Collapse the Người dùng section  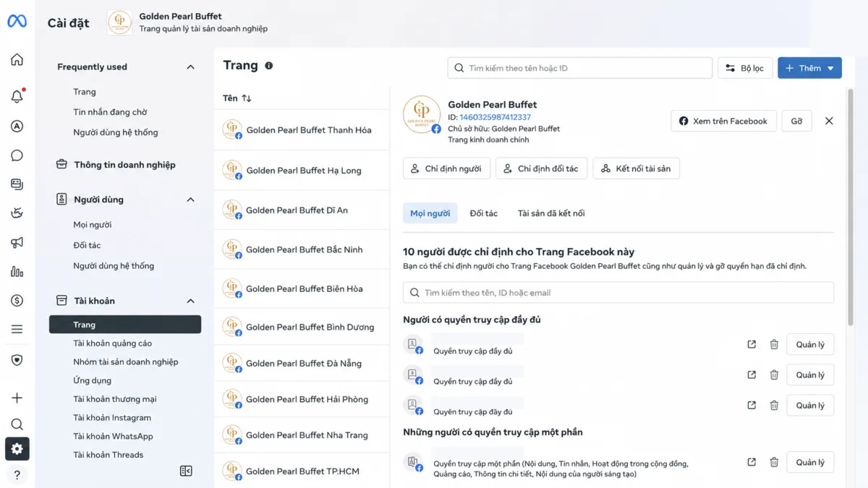click(190, 200)
